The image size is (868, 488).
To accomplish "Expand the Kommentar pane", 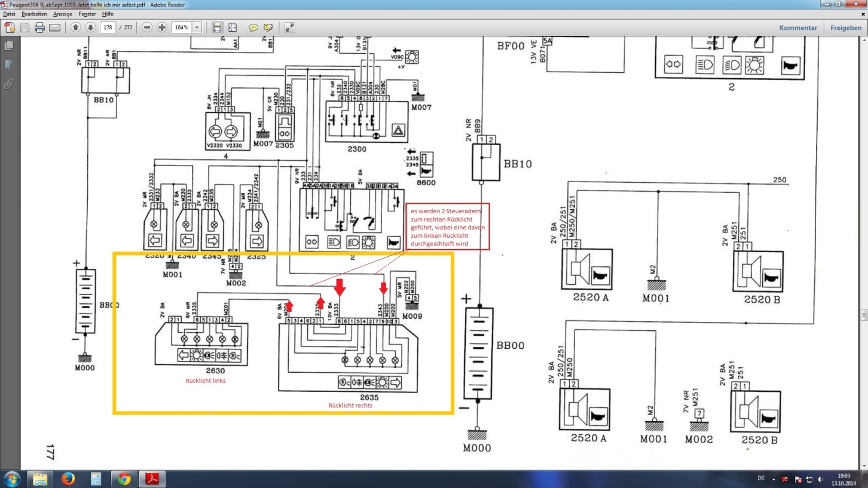I will coord(797,27).
